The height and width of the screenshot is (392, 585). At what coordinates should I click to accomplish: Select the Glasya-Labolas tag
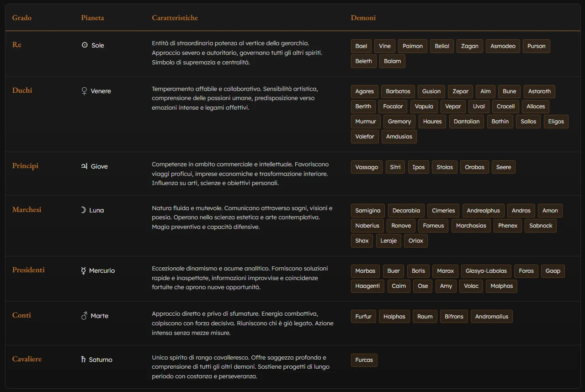486,271
